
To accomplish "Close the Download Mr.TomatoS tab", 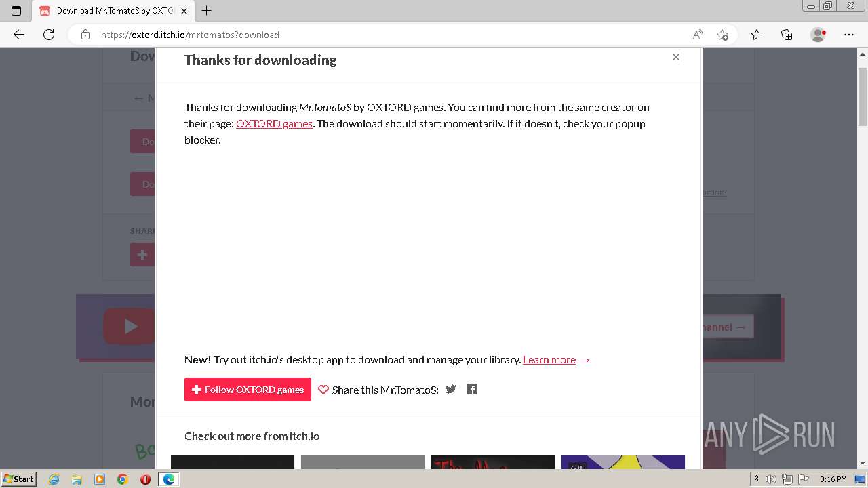I will (x=184, y=11).
